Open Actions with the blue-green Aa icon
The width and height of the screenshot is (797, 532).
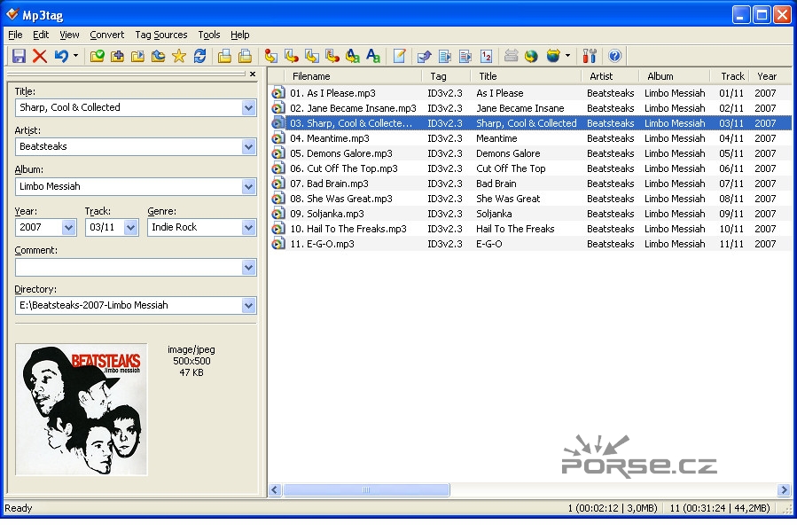click(x=373, y=56)
